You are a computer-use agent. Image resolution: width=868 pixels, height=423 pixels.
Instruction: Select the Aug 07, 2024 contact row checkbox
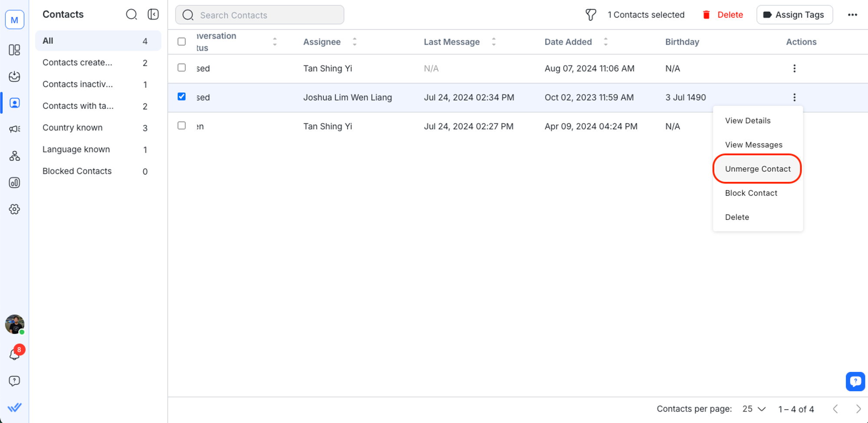(182, 68)
